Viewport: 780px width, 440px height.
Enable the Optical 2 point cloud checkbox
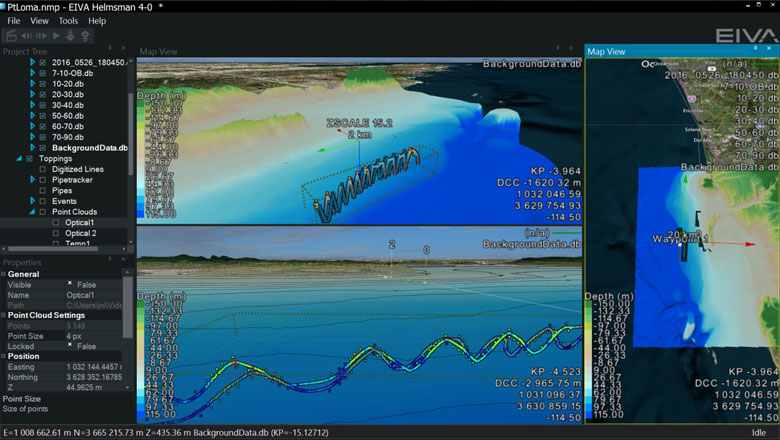pyautogui.click(x=56, y=234)
